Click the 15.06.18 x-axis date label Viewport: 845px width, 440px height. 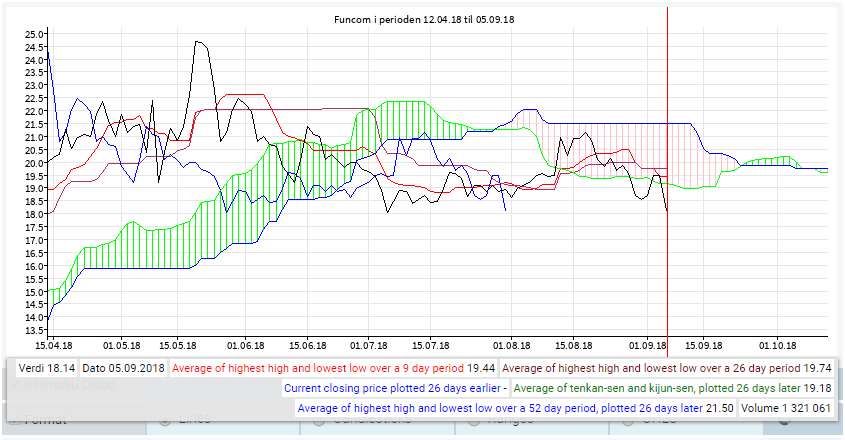tap(308, 346)
